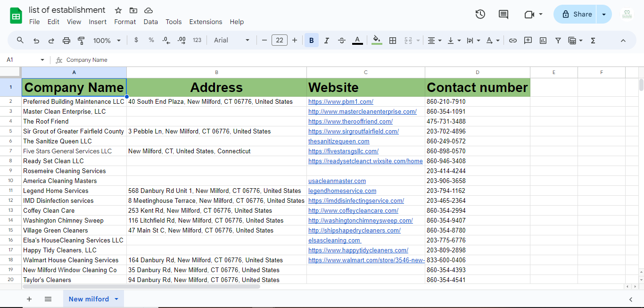The width and height of the screenshot is (644, 308).
Task: Insert a comment from the toolbar
Action: click(528, 41)
